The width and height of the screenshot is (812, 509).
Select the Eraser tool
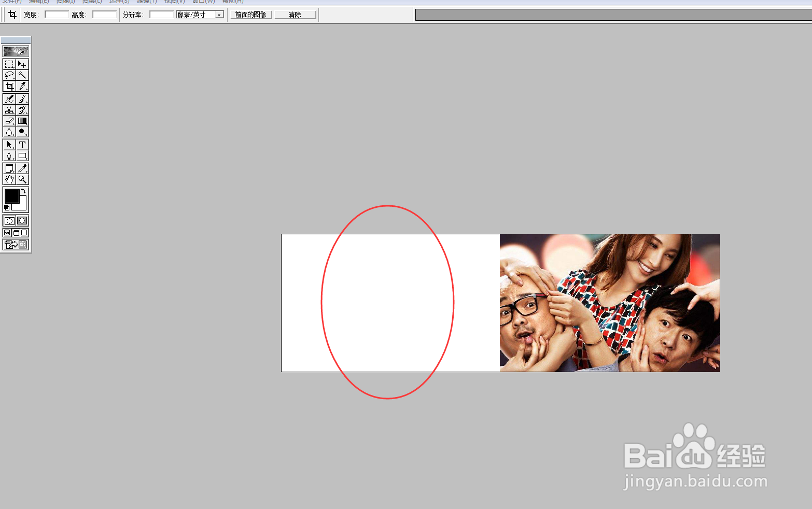tap(9, 121)
